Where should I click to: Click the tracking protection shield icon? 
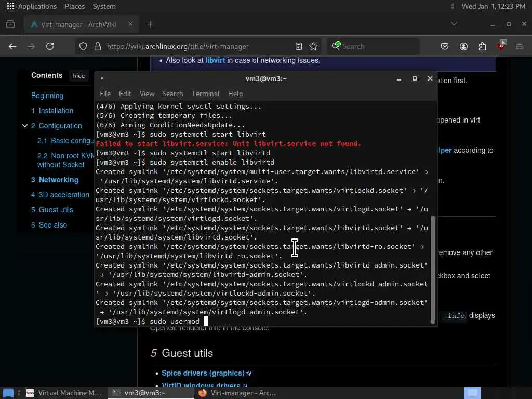tap(83, 46)
